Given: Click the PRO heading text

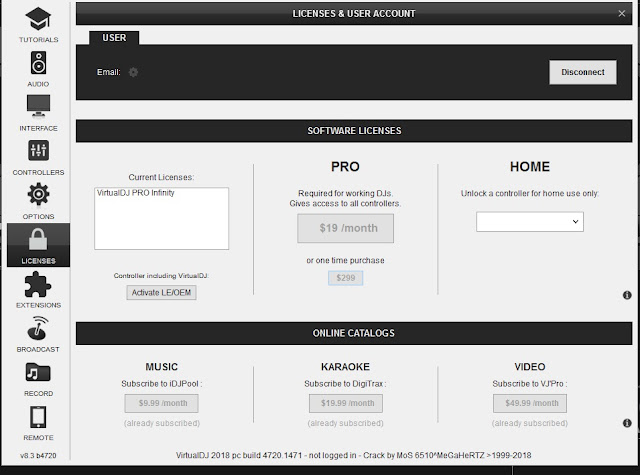Looking at the screenshot, I should click(x=345, y=166).
